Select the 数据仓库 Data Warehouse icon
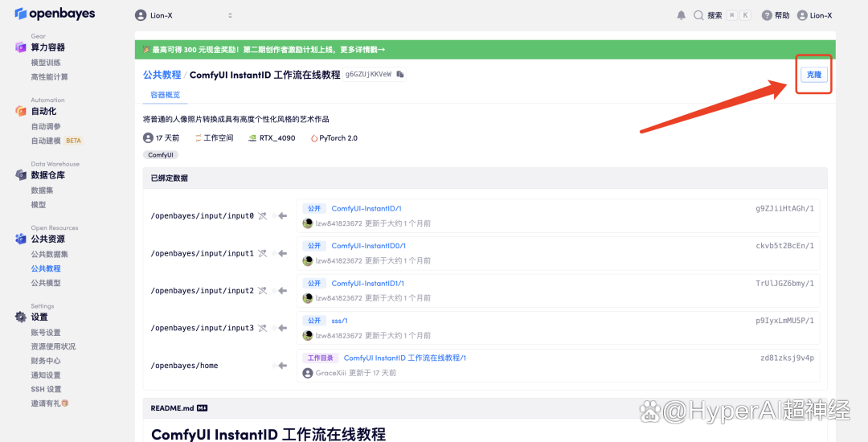The width and height of the screenshot is (868, 442). [x=20, y=175]
